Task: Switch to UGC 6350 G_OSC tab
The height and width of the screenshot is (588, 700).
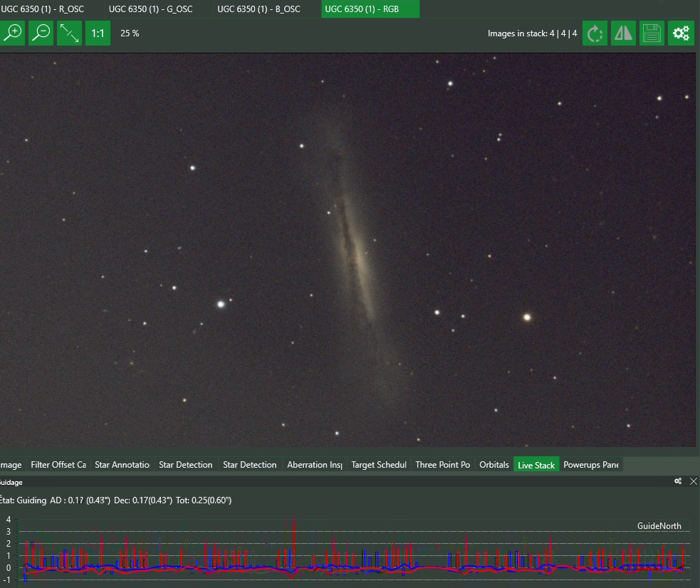Action: pyautogui.click(x=151, y=9)
